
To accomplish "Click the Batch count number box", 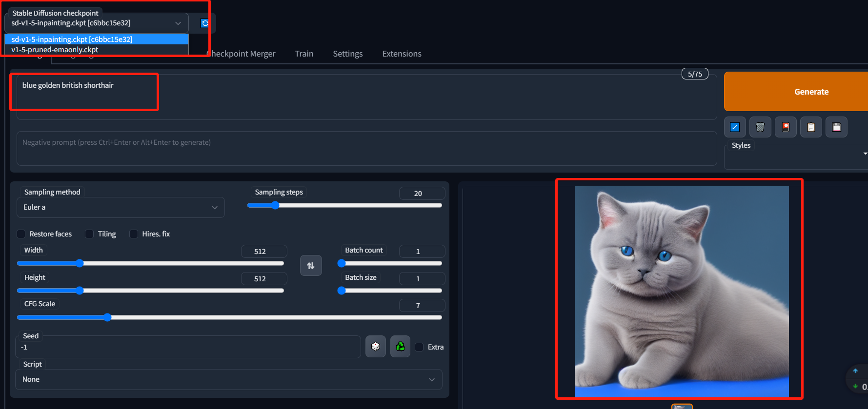I will pyautogui.click(x=422, y=252).
